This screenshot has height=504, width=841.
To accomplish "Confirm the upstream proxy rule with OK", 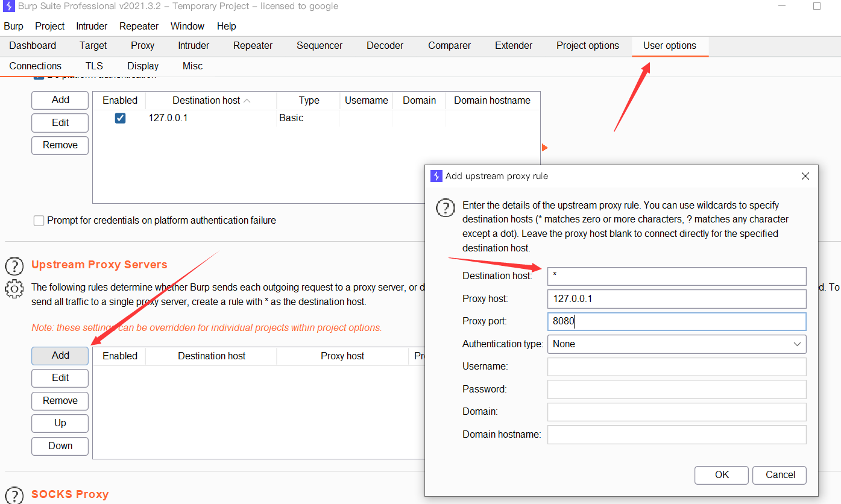I will click(x=722, y=475).
